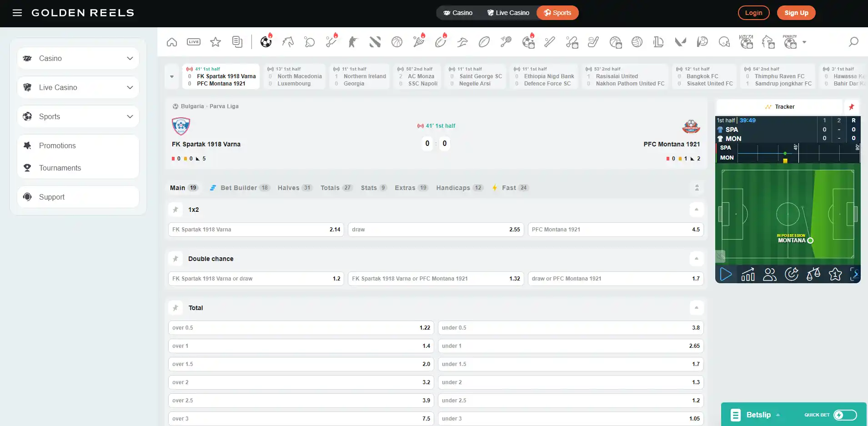
Task: Pin the Tracker panel
Action: coord(852,107)
